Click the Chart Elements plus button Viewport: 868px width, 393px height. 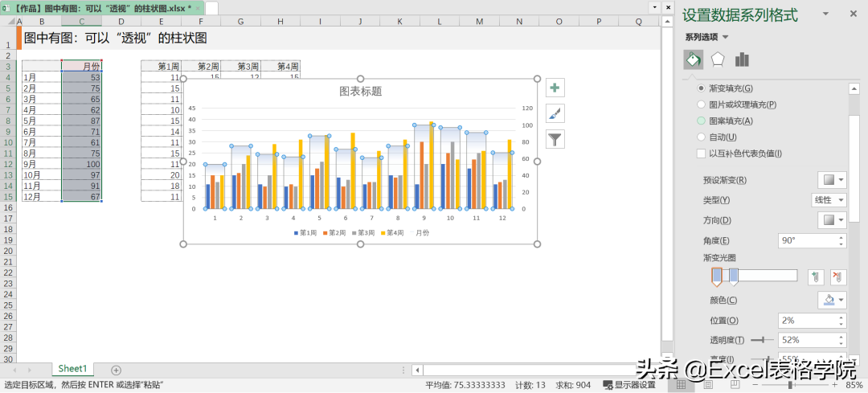coord(555,88)
